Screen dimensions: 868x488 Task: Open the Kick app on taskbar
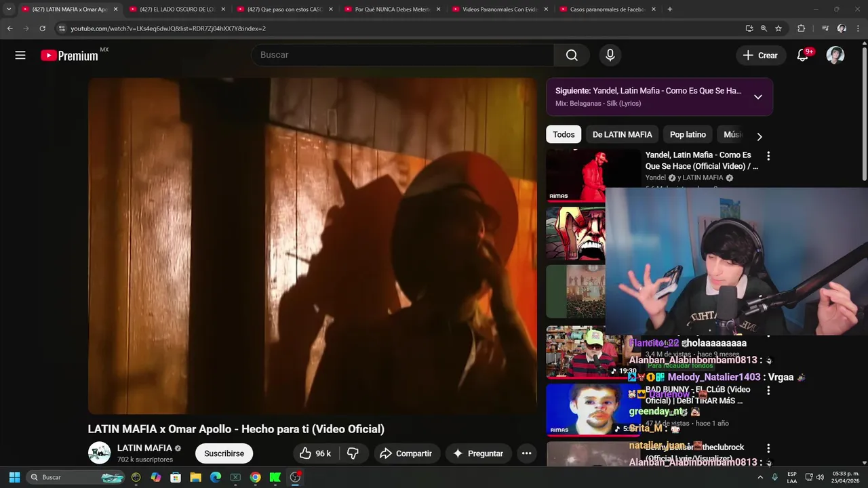pyautogui.click(x=275, y=477)
